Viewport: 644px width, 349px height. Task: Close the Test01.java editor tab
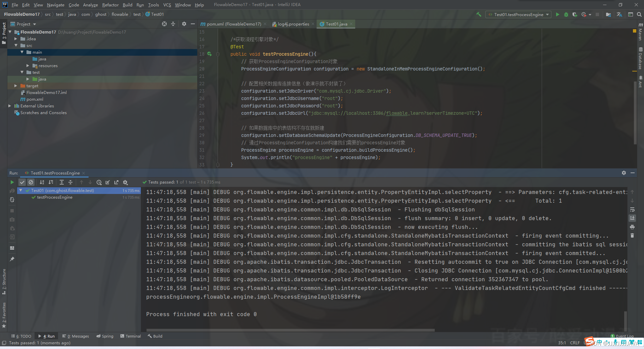pyautogui.click(x=351, y=24)
